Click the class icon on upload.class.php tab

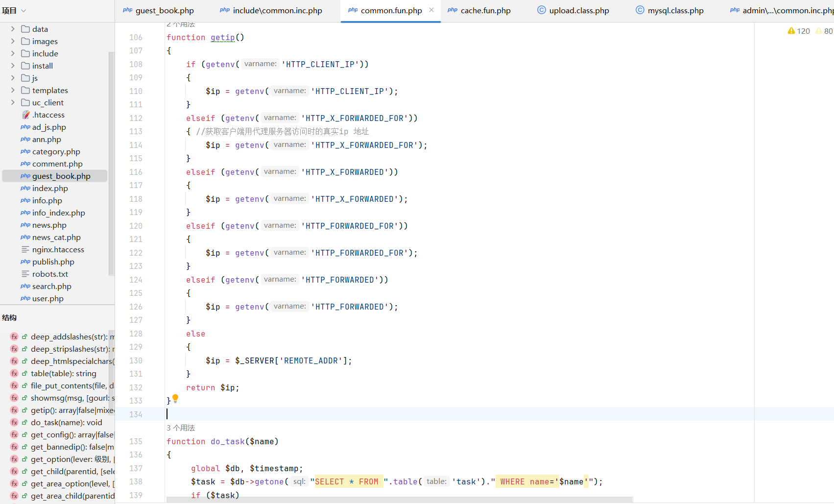coord(541,10)
